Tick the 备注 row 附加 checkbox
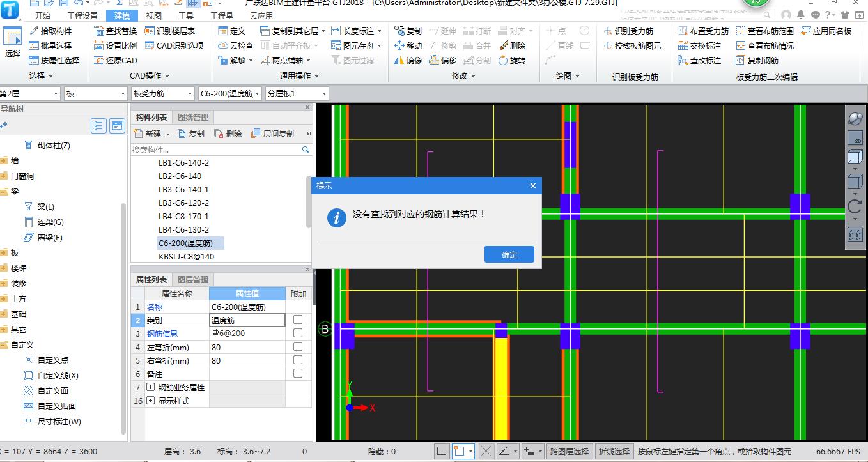Image resolution: width=868 pixels, height=462 pixels. pyautogui.click(x=298, y=373)
